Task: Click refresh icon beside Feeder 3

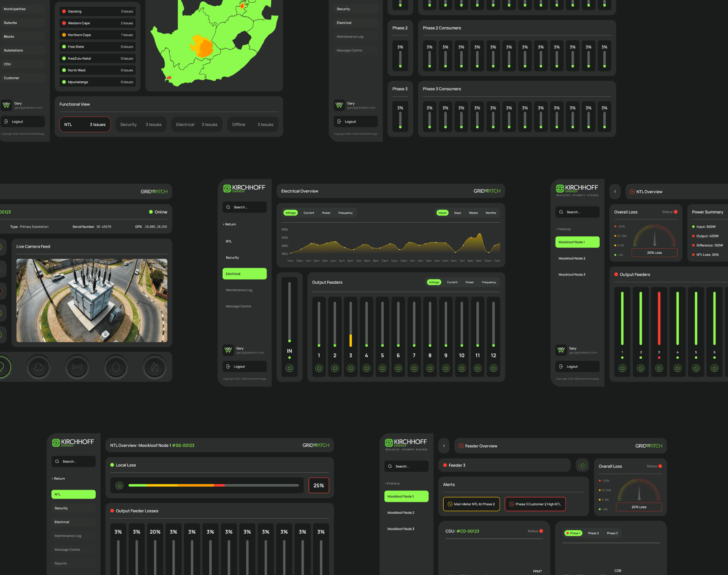Action: tap(582, 466)
